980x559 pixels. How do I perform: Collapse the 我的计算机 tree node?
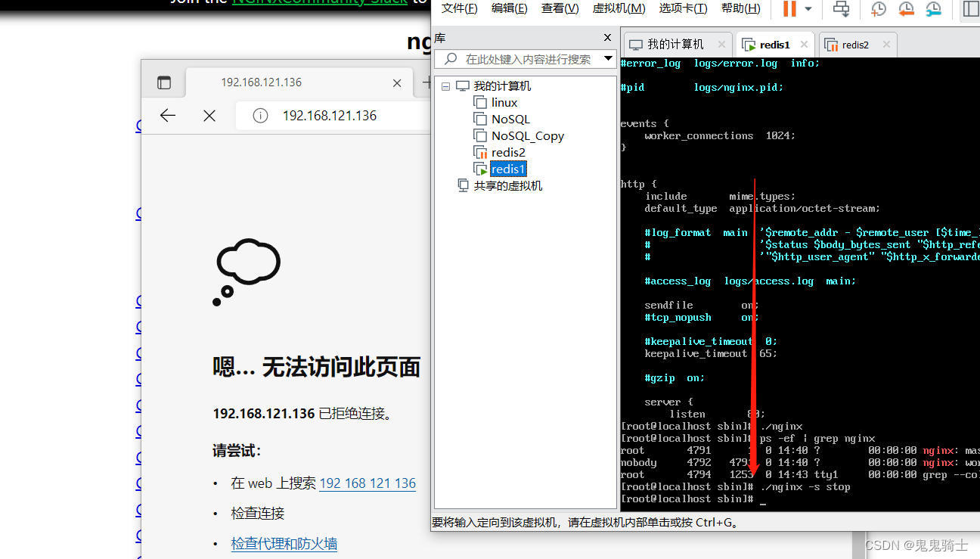point(445,86)
